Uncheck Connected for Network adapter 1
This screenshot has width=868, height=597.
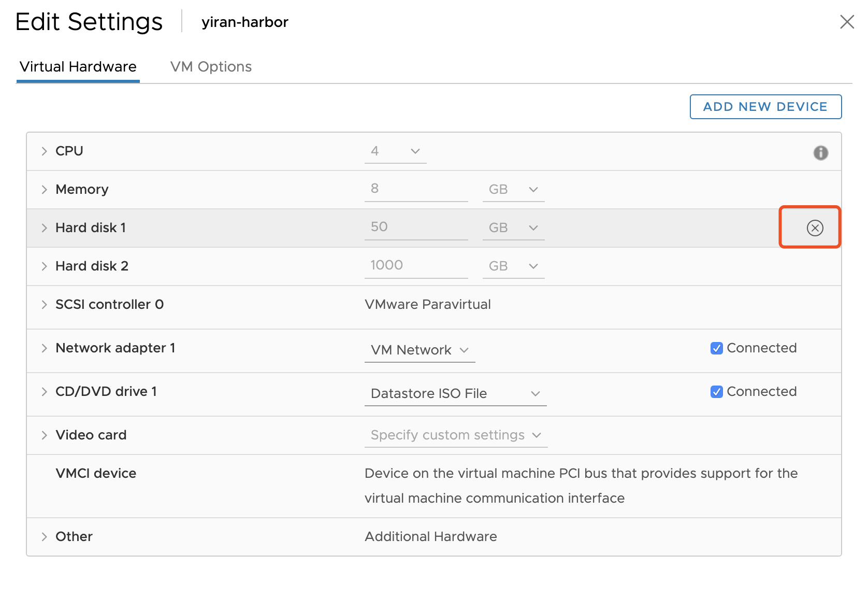(x=717, y=348)
